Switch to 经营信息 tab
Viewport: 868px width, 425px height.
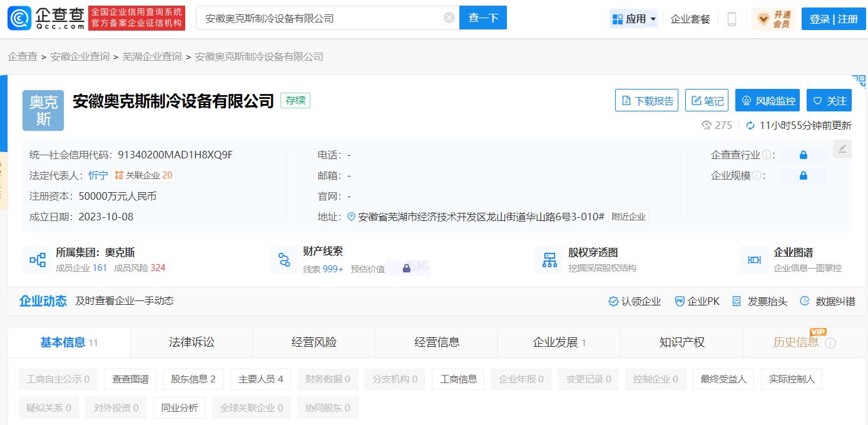[437, 342]
